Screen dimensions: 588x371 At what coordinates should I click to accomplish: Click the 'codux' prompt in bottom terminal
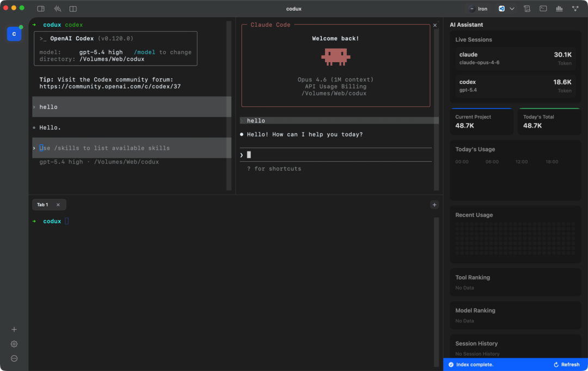coord(52,221)
